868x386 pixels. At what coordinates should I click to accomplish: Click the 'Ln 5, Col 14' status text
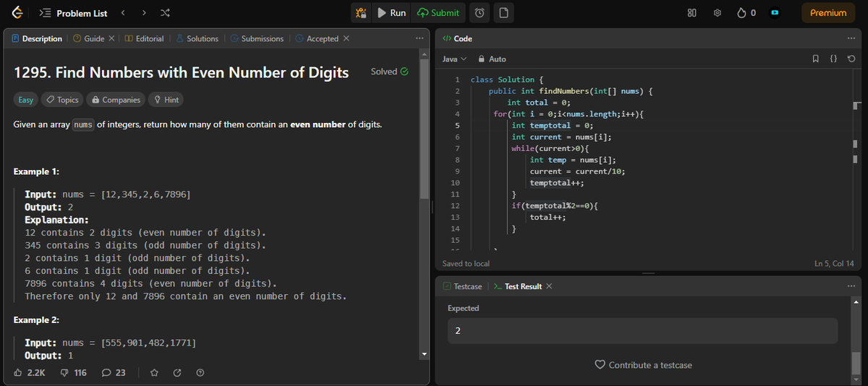coord(834,264)
